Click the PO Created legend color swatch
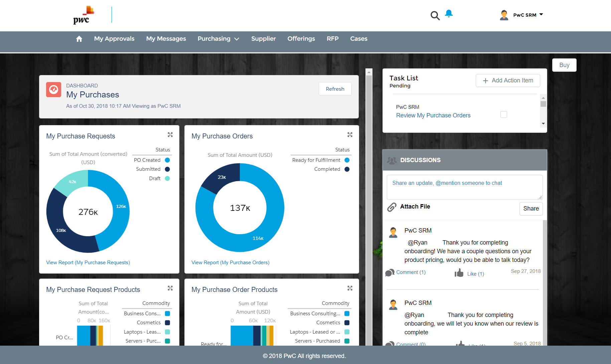Viewport: 611px width, 364px height. coord(167,160)
